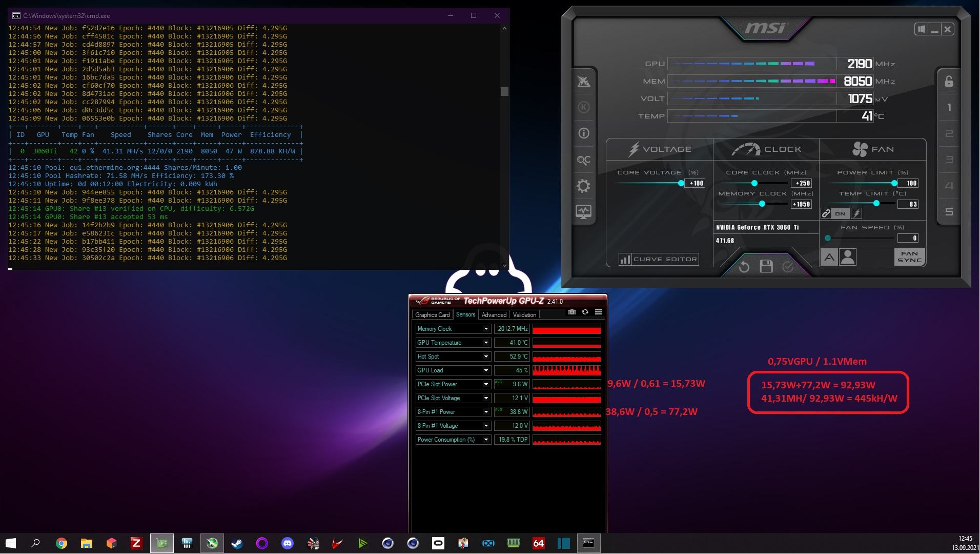Click the taskbar clock showing 12:45
Viewport: 980px width, 554px height.
pos(965,539)
